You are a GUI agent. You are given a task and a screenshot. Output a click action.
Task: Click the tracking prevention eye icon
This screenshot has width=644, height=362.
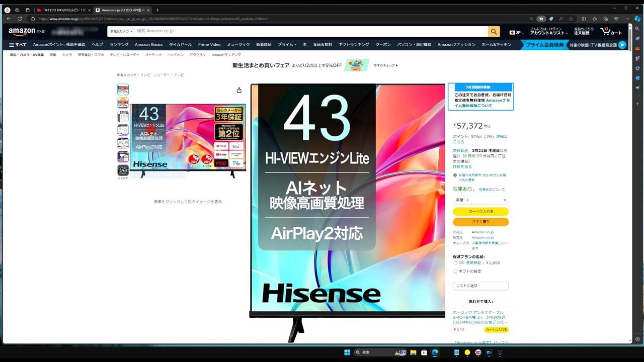coord(541,19)
